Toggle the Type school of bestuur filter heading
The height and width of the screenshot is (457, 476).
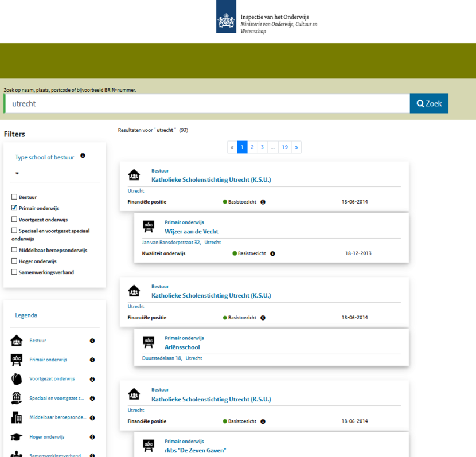pos(45,157)
